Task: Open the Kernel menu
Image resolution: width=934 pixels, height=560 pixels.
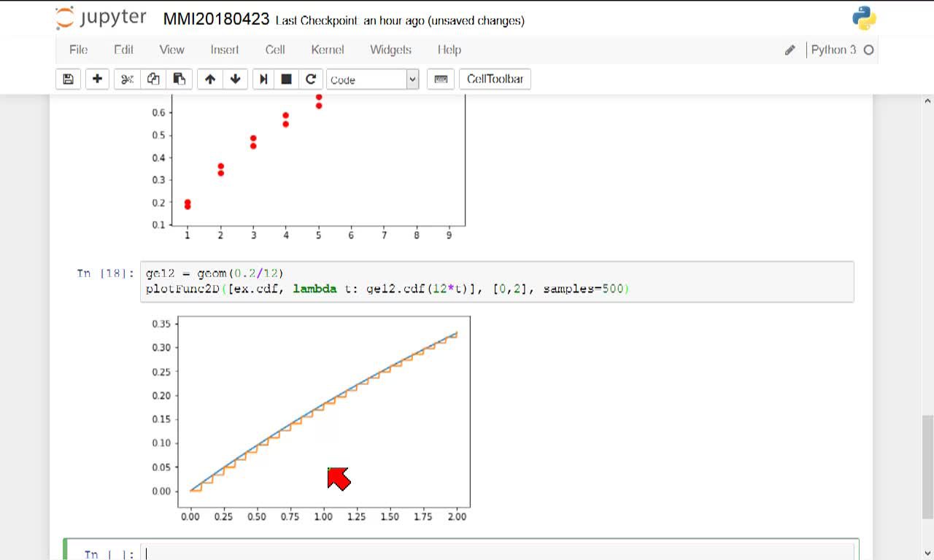Action: tap(327, 50)
